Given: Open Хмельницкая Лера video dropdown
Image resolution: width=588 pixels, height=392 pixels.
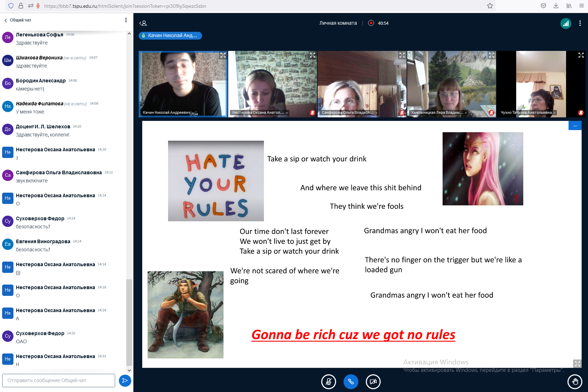Looking at the screenshot, I should click(x=439, y=113).
